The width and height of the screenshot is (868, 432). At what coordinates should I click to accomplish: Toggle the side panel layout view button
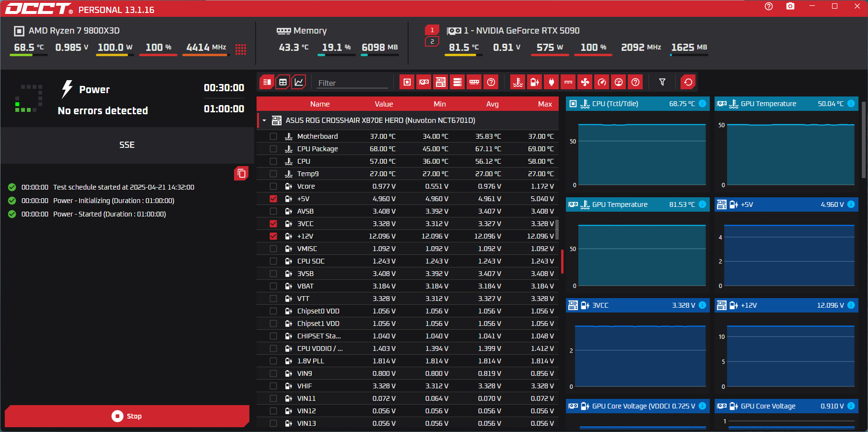click(x=267, y=82)
